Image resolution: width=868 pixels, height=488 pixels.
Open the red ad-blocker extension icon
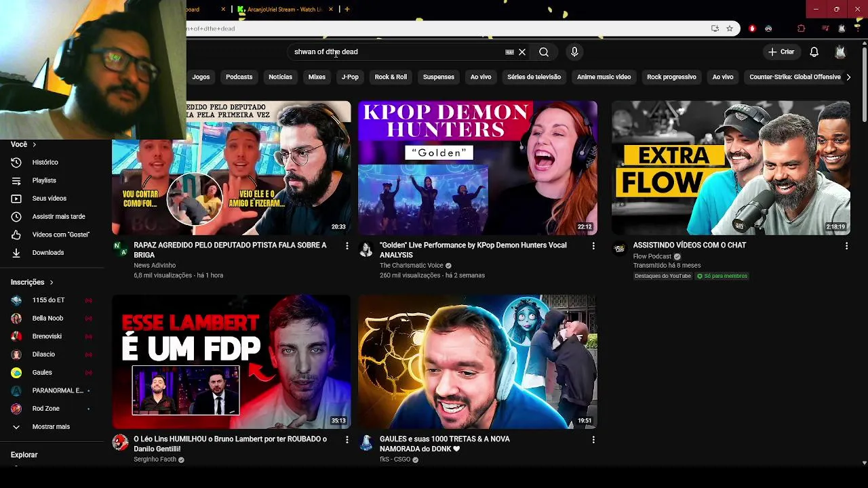tap(752, 28)
